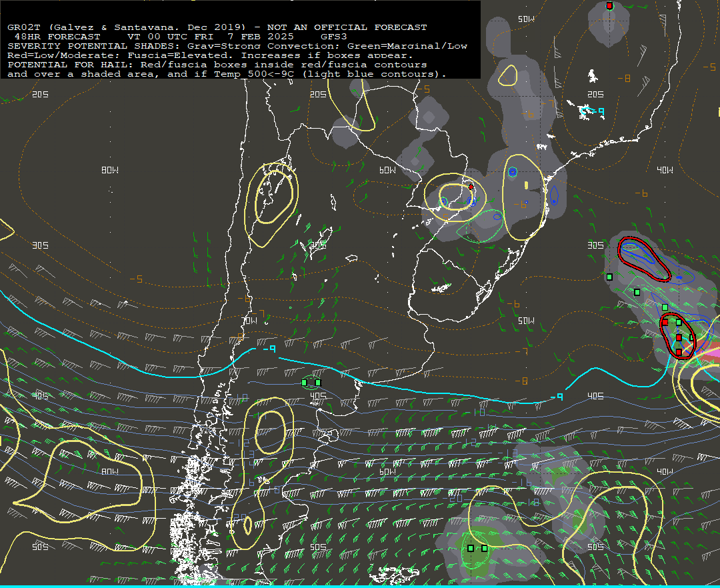The image size is (720, 588).
Task: Click the "50W" label at the top of the map
Action: (x=526, y=19)
